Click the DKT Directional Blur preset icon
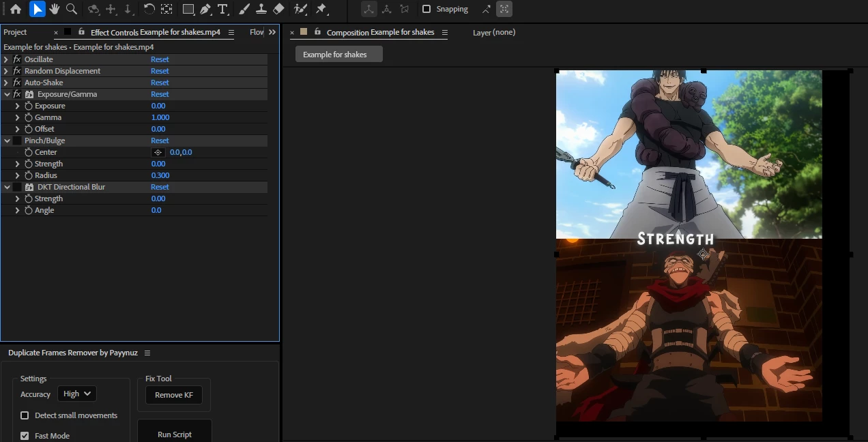This screenshot has height=442, width=868. point(29,187)
